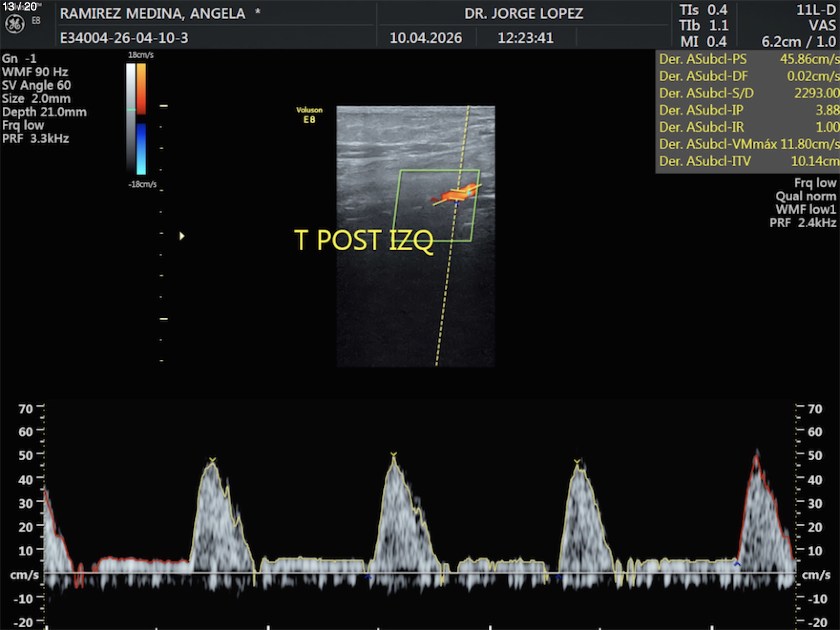Select the blue segment of the color scale
This screenshot has width=840, height=630.
[141, 149]
